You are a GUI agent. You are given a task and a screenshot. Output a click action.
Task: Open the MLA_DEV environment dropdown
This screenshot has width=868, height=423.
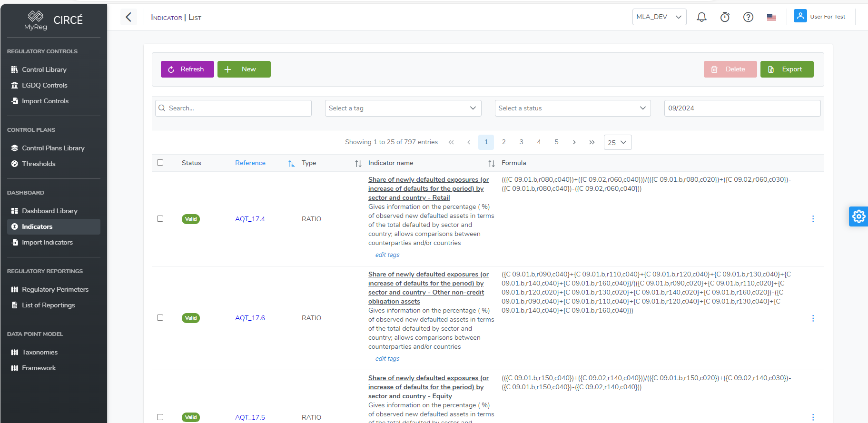coord(659,17)
